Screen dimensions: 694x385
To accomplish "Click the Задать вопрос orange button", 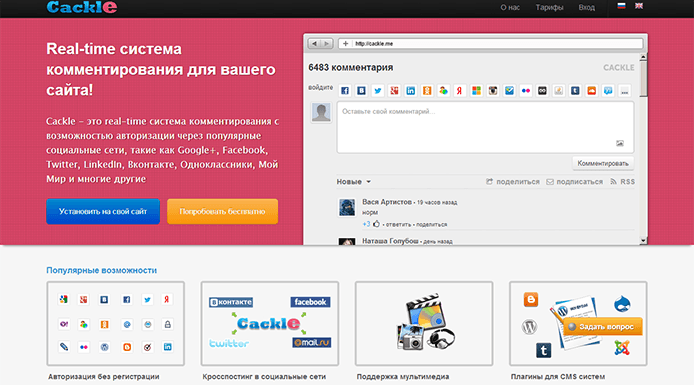I will [602, 327].
